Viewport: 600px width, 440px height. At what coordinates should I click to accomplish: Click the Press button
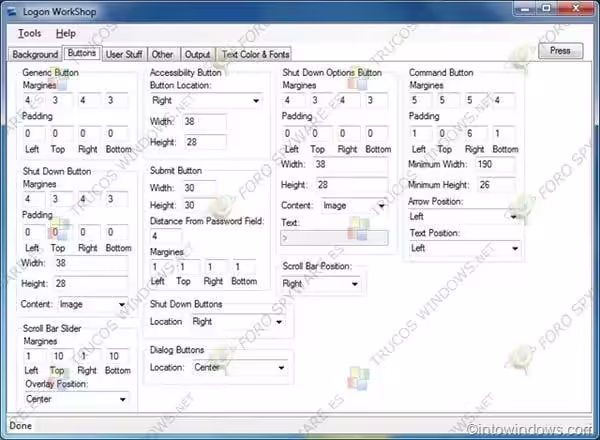coord(561,51)
